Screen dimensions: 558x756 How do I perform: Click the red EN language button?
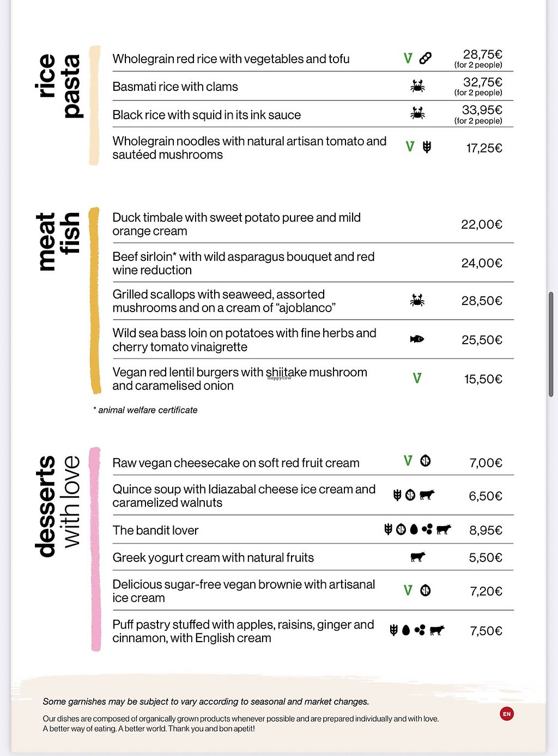click(x=507, y=714)
